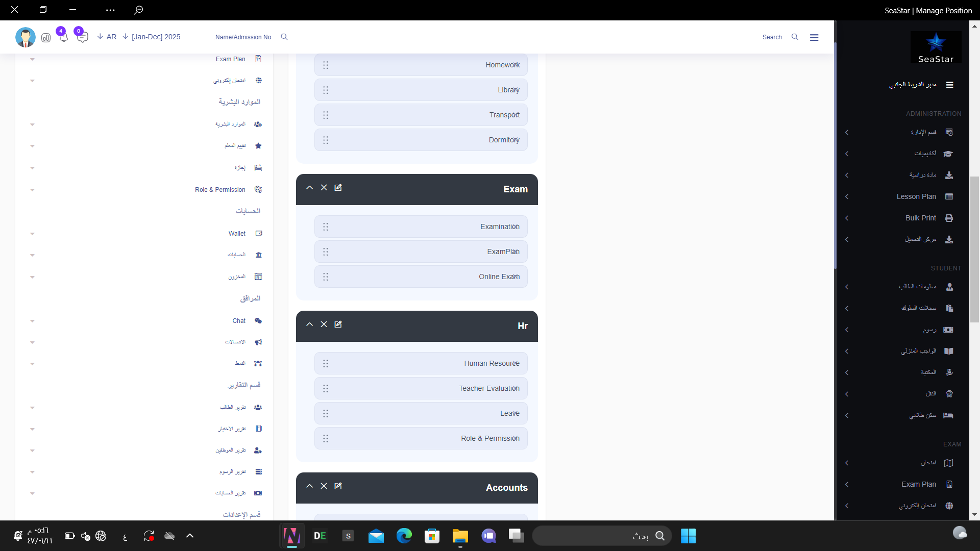Click the Name/Admission No search field
Screen dimensions: 980x551
tap(243, 37)
